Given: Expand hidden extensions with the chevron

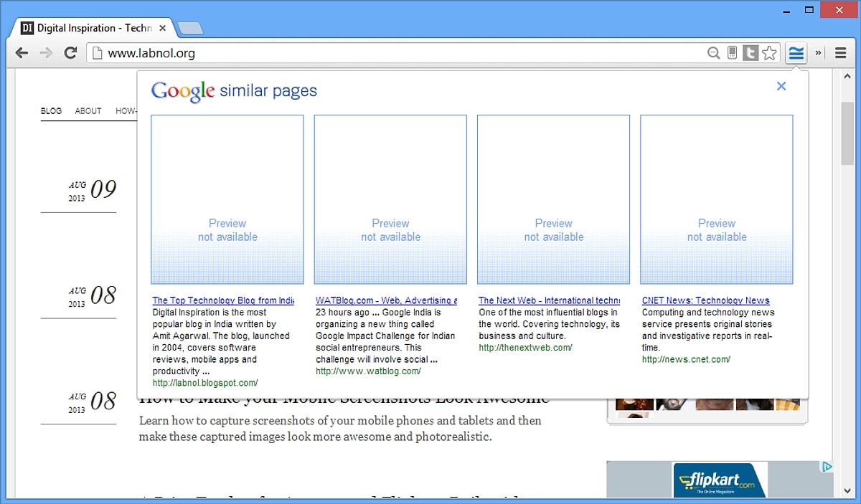Looking at the screenshot, I should pos(819,53).
